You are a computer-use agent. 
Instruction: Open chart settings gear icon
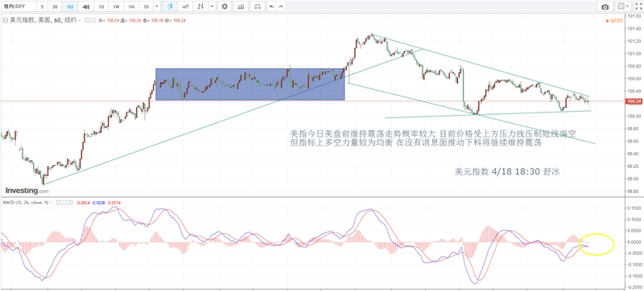225,6
